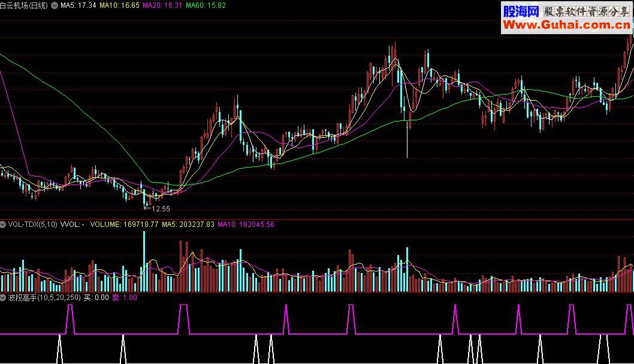The height and width of the screenshot is (364, 634).
Task: Click the volume MA10: 182045.56 value
Action: pyautogui.click(x=246, y=225)
